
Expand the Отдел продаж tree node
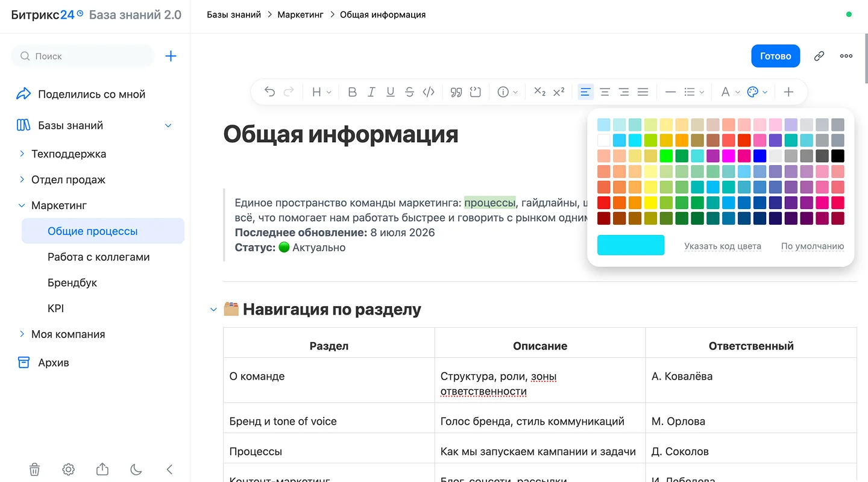point(22,180)
